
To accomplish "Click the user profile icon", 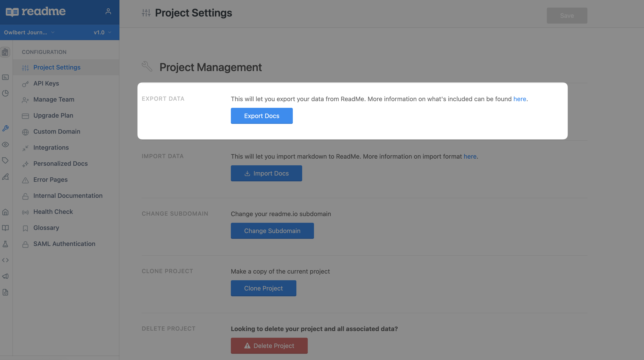I will click(x=108, y=12).
